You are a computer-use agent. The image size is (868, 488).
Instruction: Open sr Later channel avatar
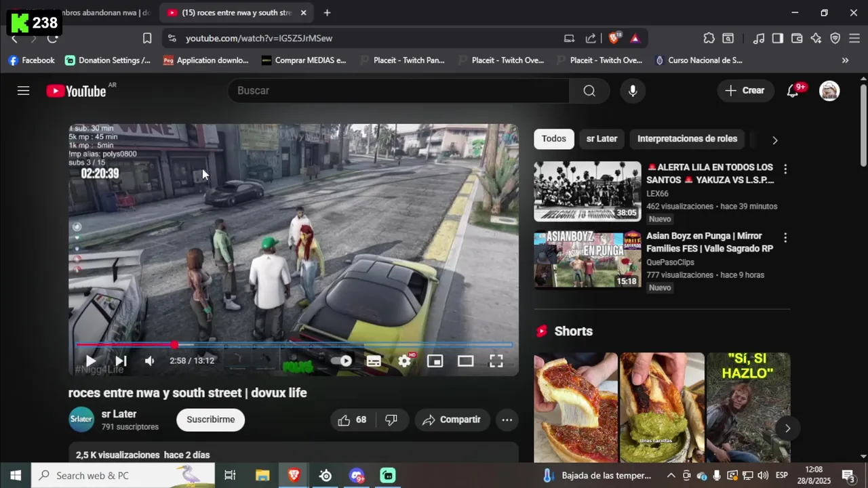click(81, 420)
